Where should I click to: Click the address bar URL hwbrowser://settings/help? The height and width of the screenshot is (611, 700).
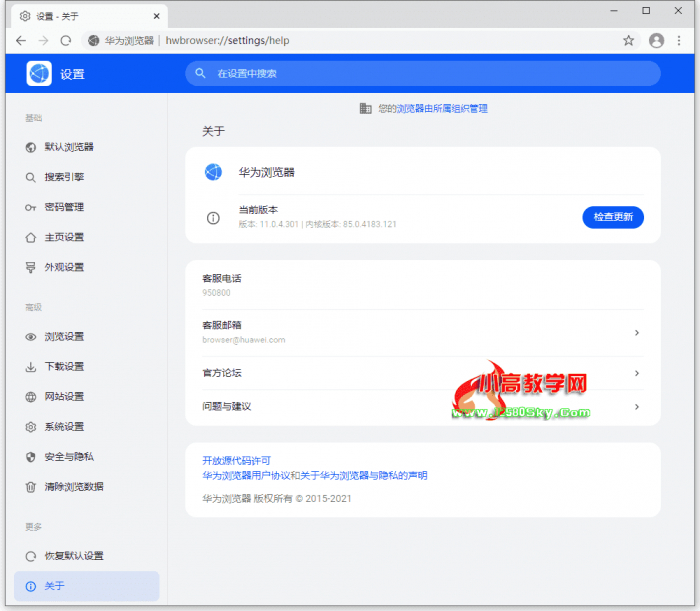(227, 41)
